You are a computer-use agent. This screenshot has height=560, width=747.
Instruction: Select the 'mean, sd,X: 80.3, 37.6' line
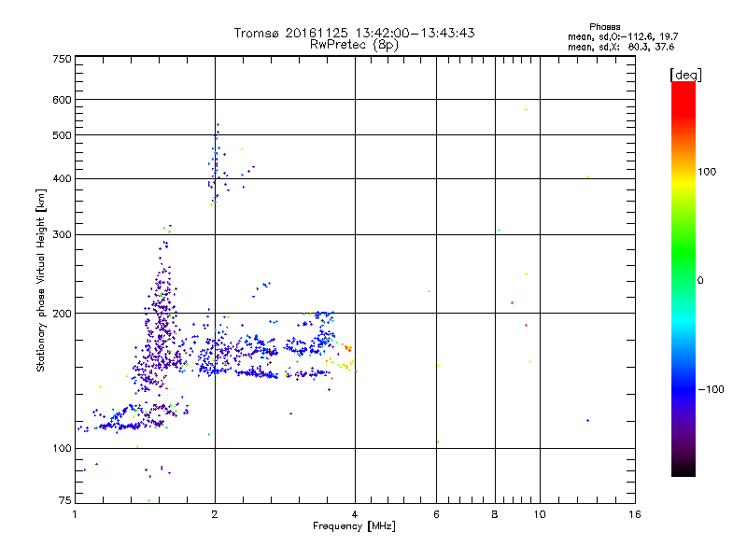pos(621,47)
